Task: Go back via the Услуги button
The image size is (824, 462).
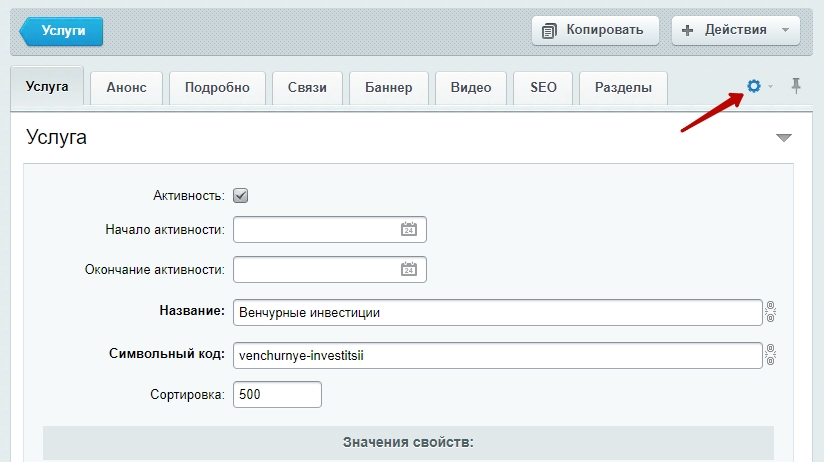Action: tap(63, 31)
